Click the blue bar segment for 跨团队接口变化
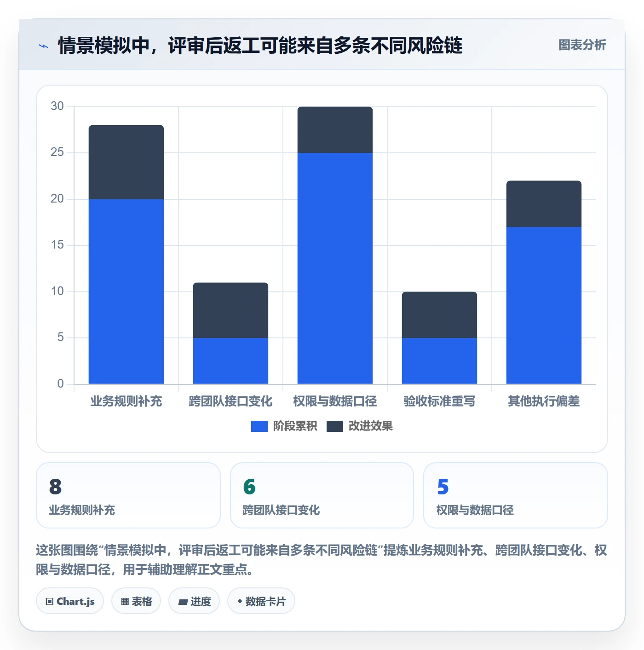Image resolution: width=644 pixels, height=650 pixels. [x=230, y=361]
